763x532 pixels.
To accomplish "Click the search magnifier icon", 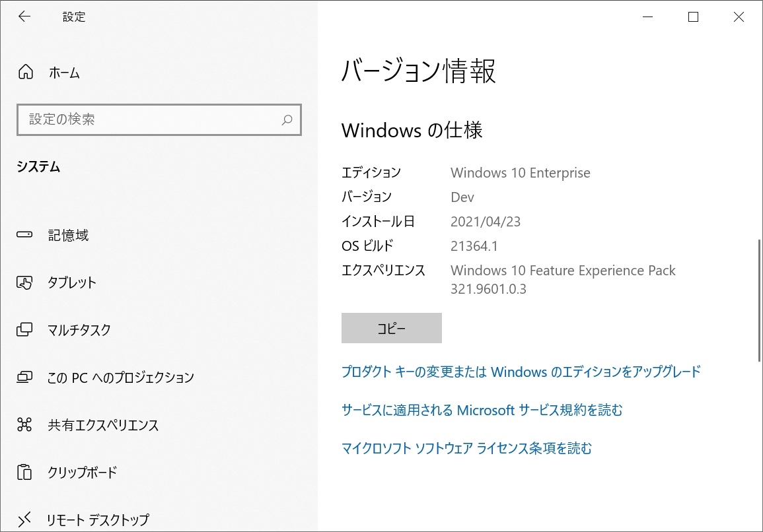I will click(287, 119).
